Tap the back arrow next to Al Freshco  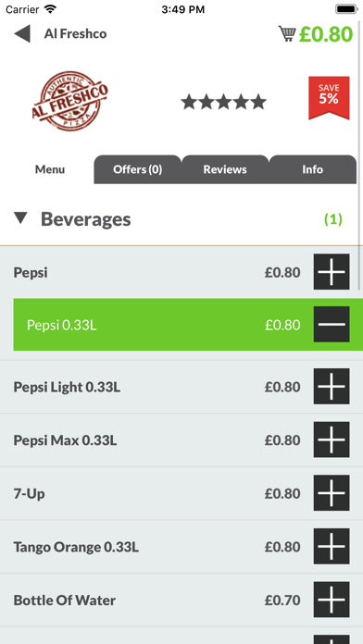(22, 33)
